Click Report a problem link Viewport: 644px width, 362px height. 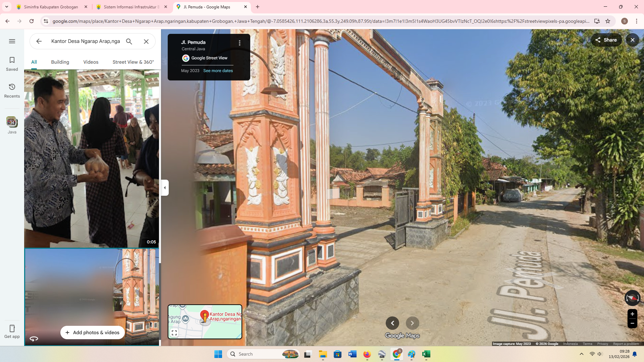(x=626, y=344)
